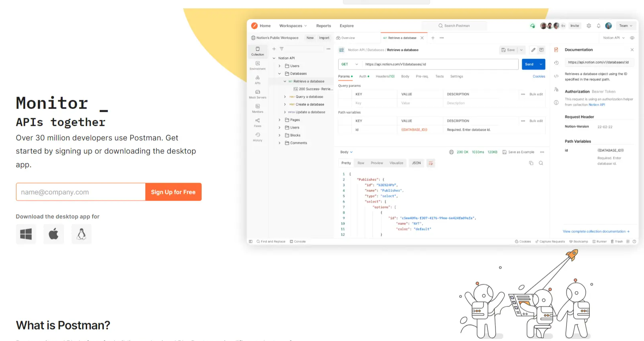Switch to the Headers(10) tab
The image size is (644, 341).
(x=385, y=76)
